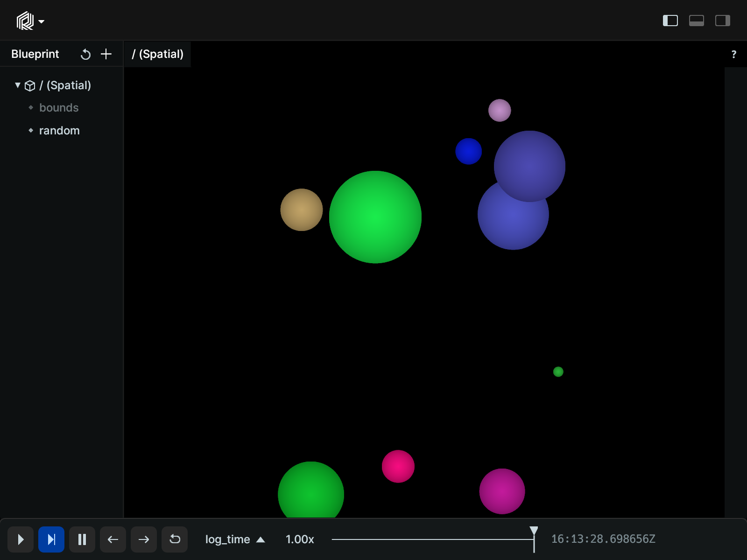Select the / (Spatial) view tab
This screenshot has height=560, width=747.
[x=158, y=54]
